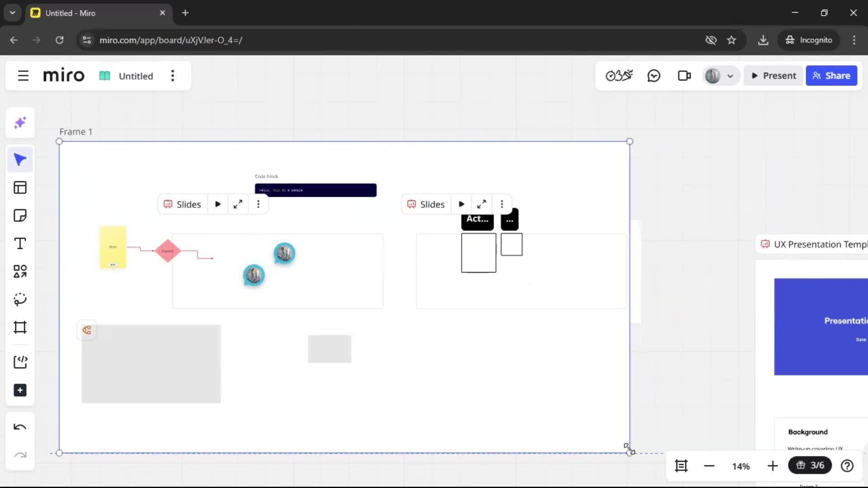Redo the last action
Image resolution: width=868 pixels, height=488 pixels.
[x=20, y=455]
